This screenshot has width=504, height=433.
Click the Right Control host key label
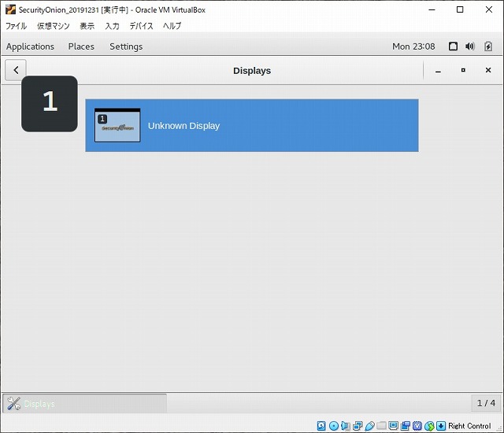pyautogui.click(x=469, y=426)
